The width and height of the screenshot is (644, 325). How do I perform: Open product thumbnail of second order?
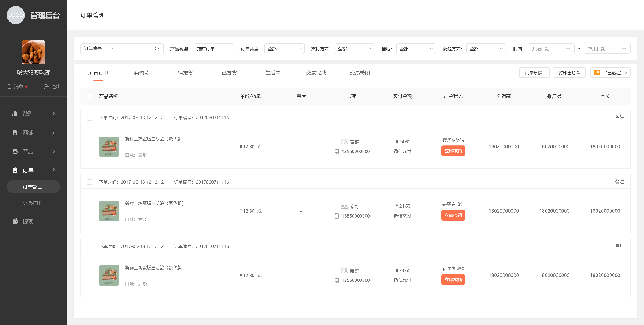109,211
